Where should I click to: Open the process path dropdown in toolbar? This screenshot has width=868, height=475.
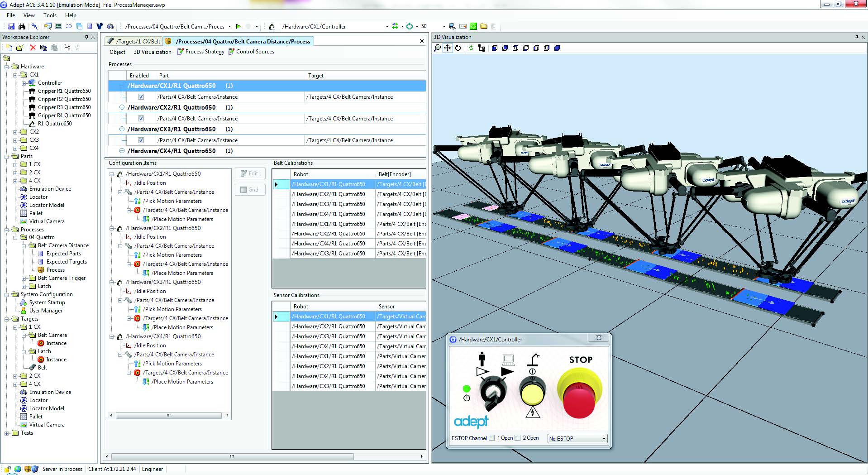229,26
